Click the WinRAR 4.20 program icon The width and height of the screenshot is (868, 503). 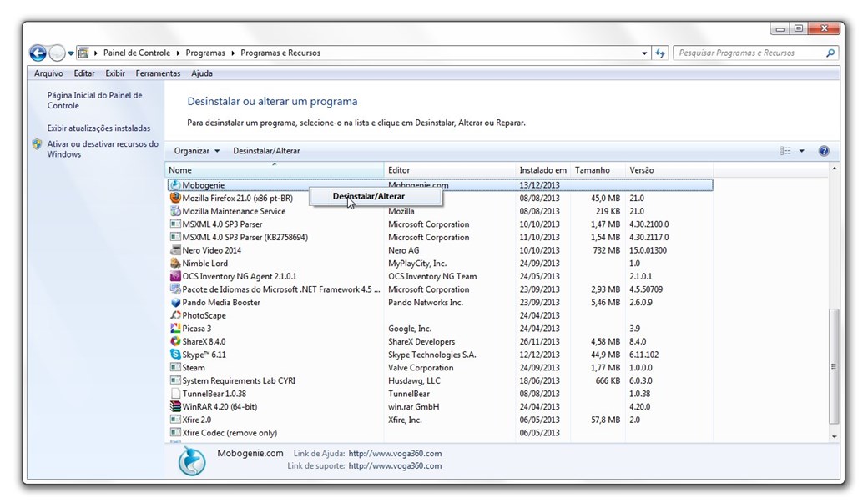175,407
